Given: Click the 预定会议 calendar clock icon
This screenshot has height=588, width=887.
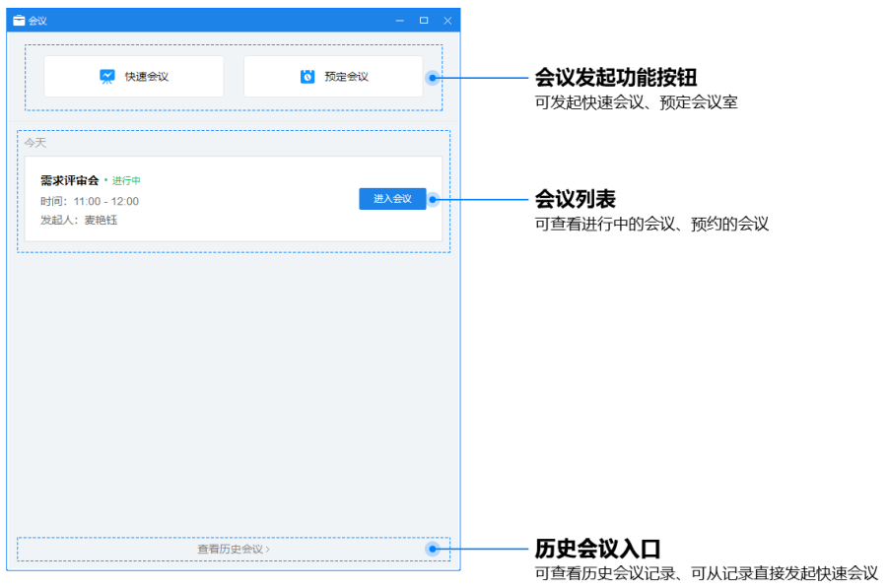Looking at the screenshot, I should pos(307,76).
